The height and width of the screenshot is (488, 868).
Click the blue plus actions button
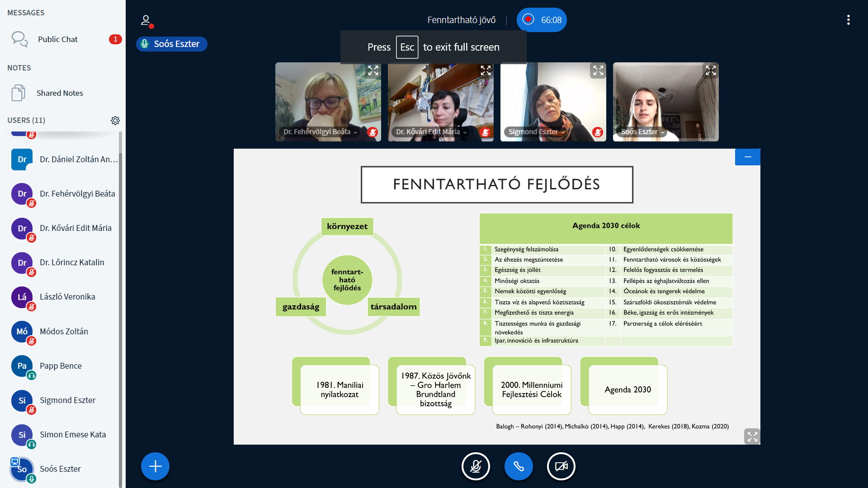tap(155, 466)
